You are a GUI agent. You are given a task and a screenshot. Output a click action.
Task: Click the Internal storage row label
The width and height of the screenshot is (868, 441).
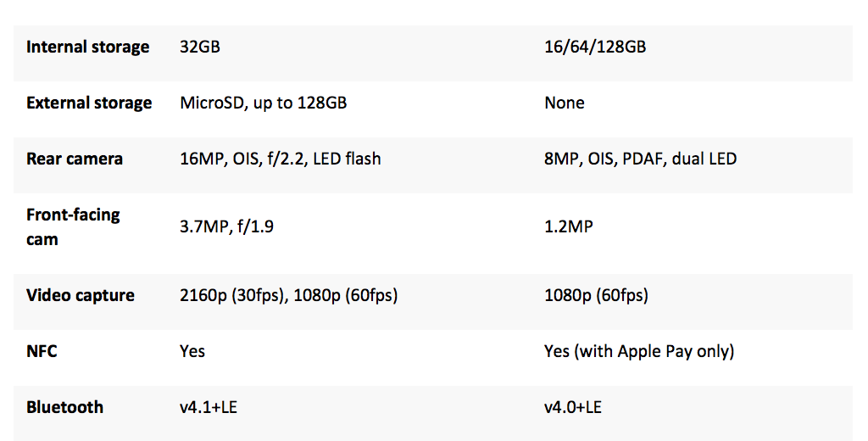tap(87, 47)
